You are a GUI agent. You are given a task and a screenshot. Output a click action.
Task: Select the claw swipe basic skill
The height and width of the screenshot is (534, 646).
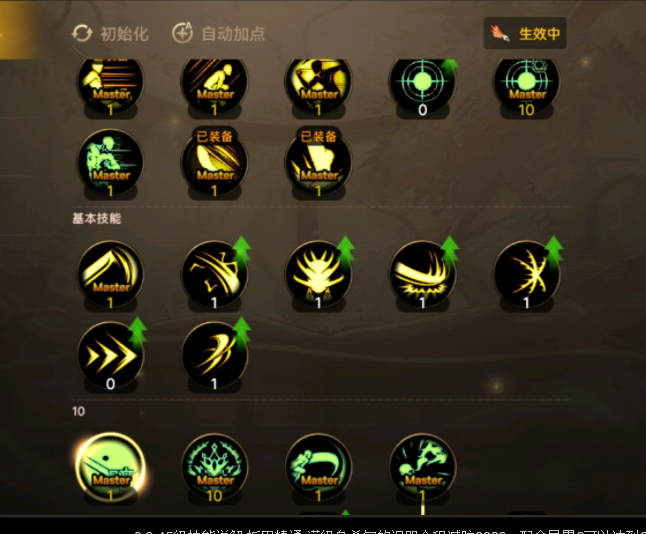[x=215, y=356]
